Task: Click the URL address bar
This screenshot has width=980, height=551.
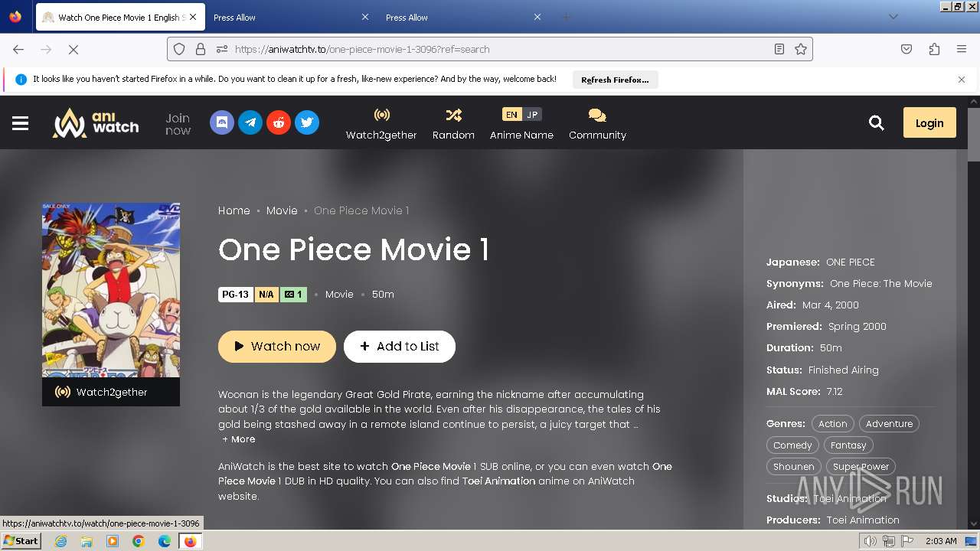Action: (490, 49)
